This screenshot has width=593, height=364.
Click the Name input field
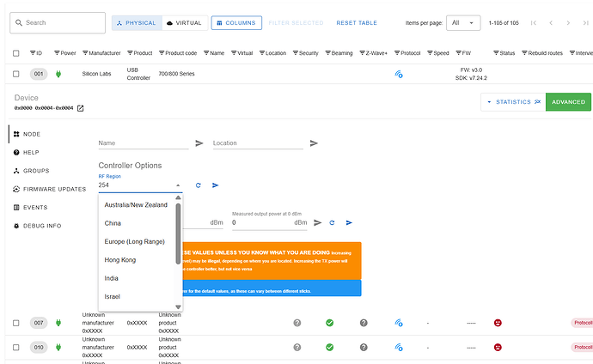click(144, 143)
